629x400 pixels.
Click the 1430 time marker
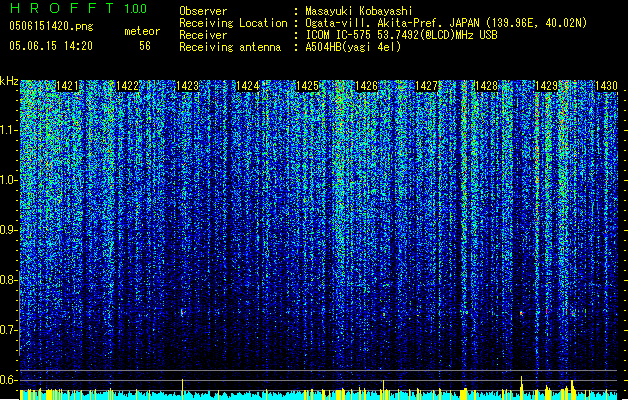point(606,86)
